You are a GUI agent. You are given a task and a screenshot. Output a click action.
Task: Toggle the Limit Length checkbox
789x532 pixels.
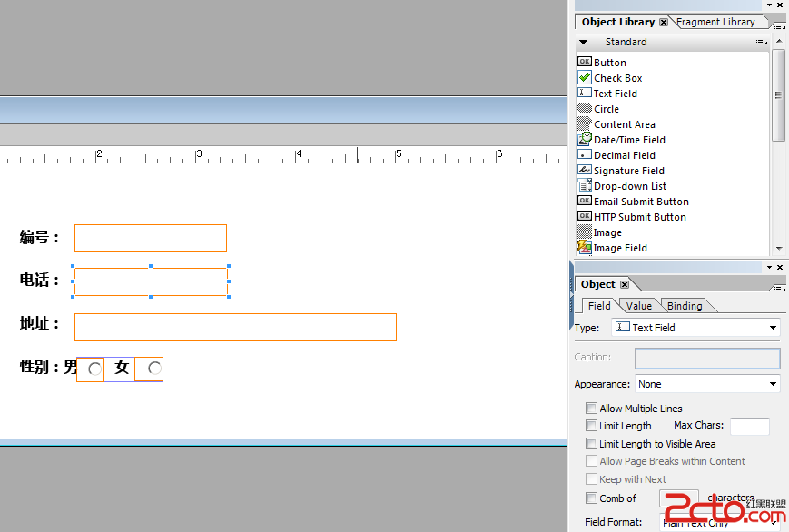592,426
